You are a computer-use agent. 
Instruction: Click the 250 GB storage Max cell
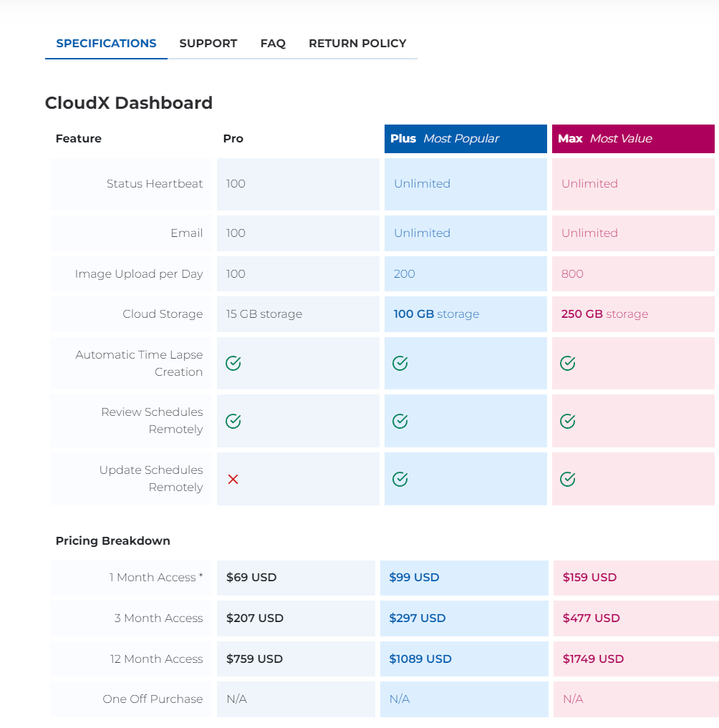[x=633, y=314]
